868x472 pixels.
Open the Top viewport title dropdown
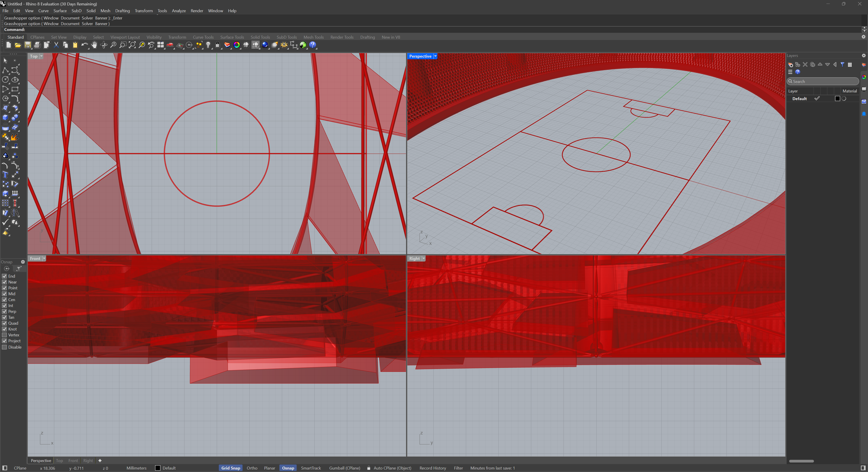pos(41,56)
